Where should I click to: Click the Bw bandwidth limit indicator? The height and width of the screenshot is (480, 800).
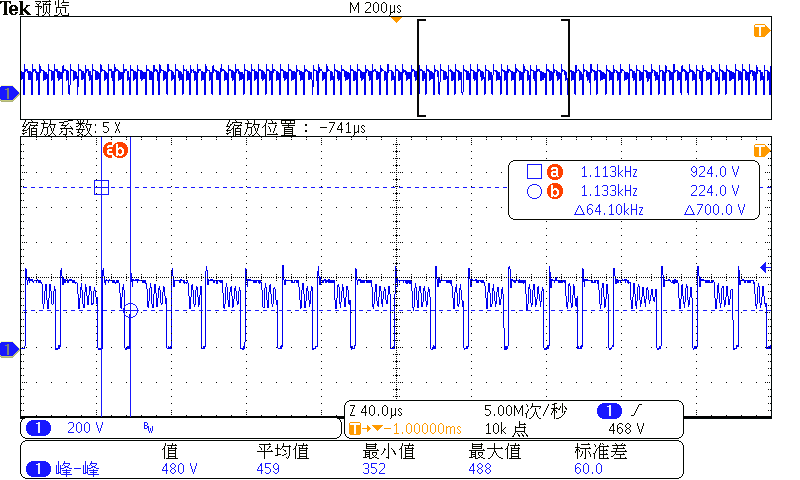coord(148,427)
